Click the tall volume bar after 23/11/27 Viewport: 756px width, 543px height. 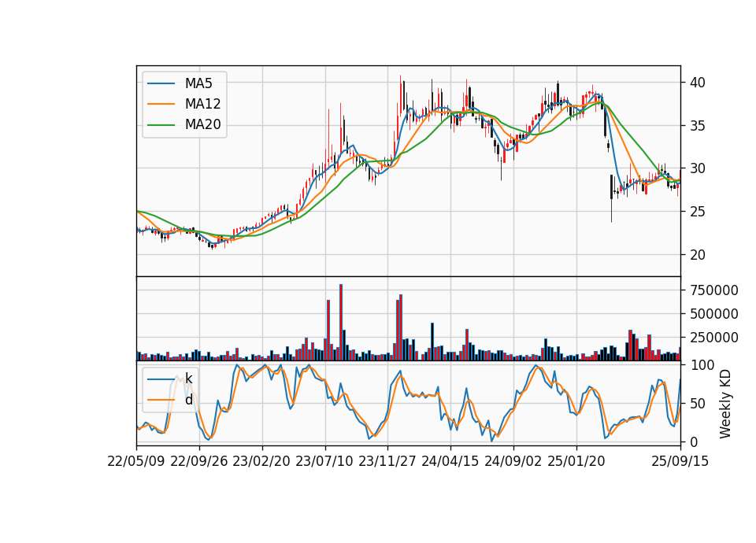[x=401, y=327]
